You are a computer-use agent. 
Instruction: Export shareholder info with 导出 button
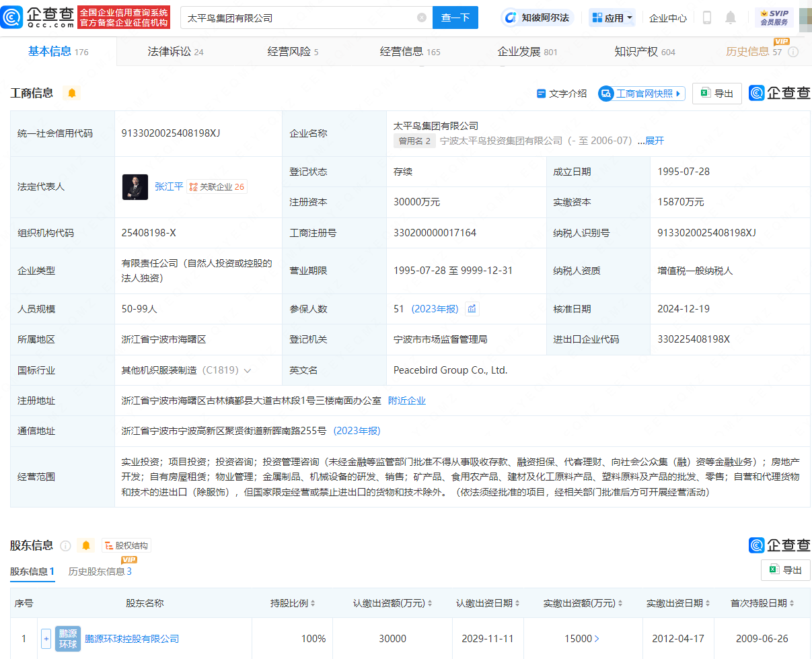[x=786, y=570]
